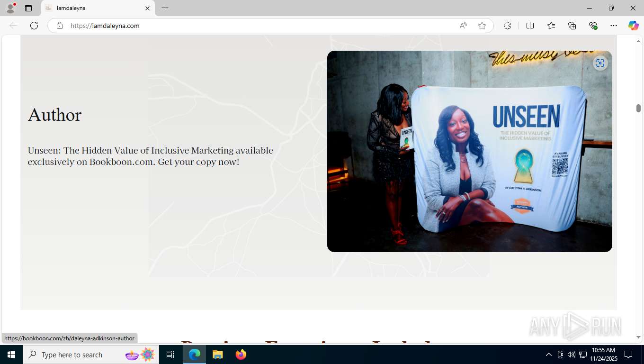Open the Meet Now tray icon

tap(560, 355)
